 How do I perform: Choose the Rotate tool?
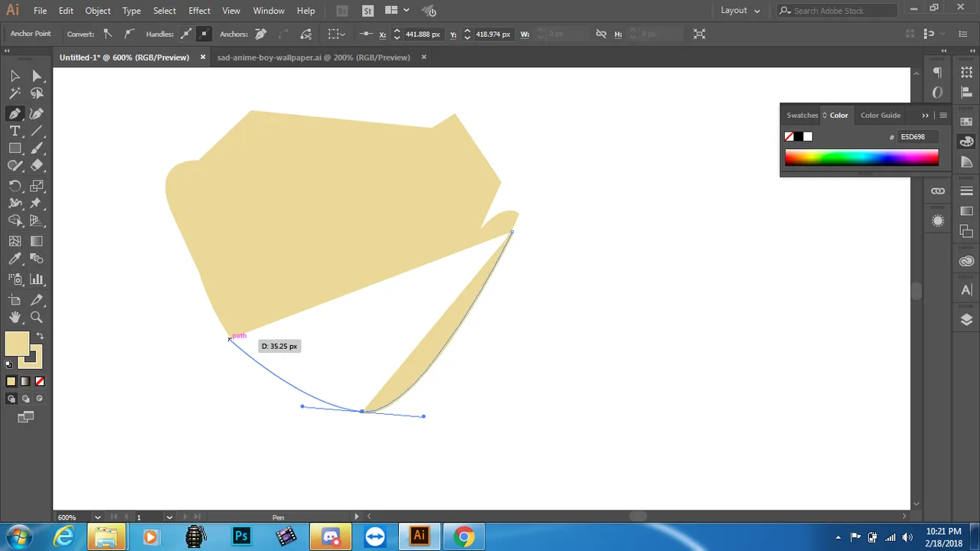tap(15, 186)
